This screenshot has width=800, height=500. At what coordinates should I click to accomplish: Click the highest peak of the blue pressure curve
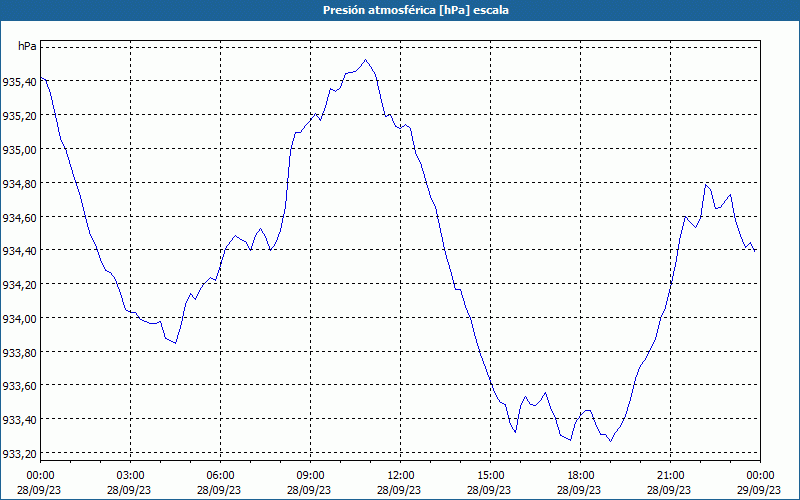click(x=365, y=60)
